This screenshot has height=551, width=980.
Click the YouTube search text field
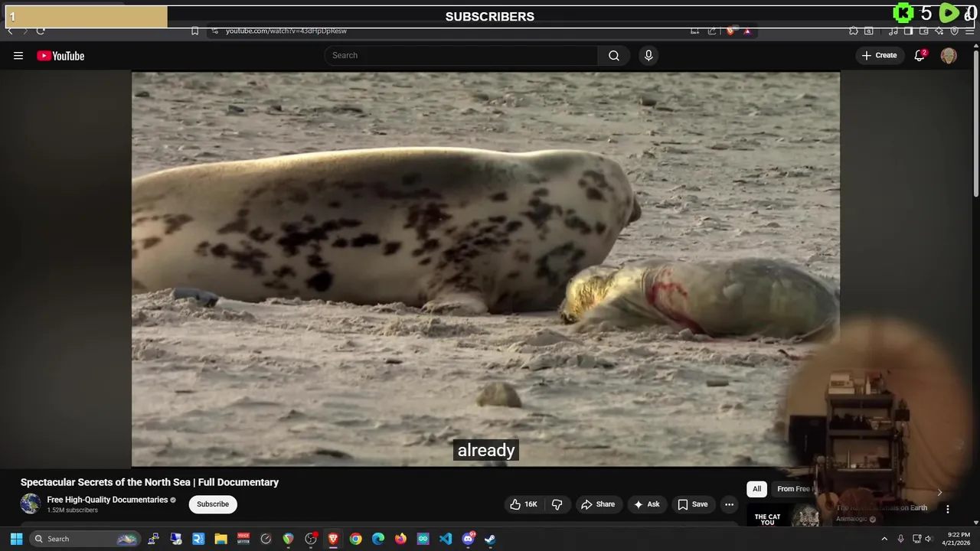[x=462, y=55]
